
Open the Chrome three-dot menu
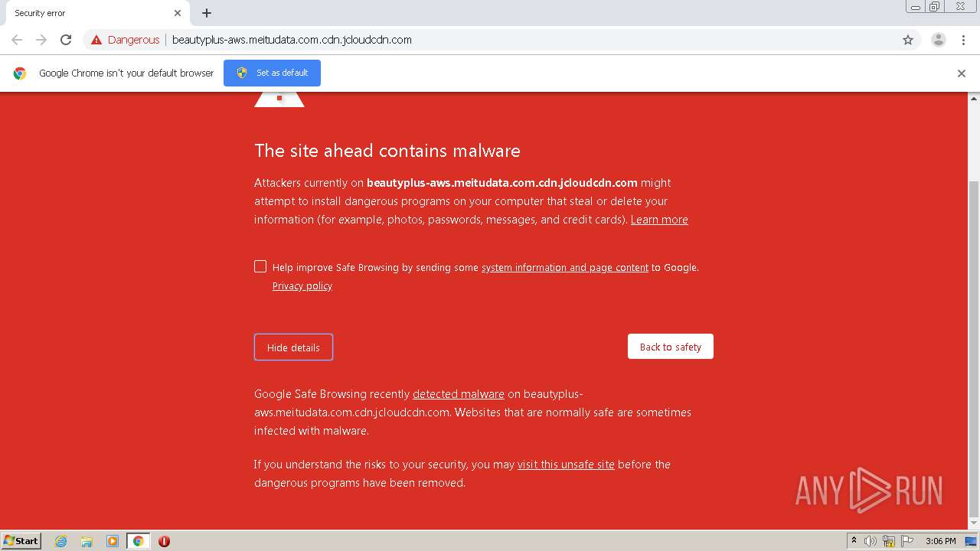point(963,40)
